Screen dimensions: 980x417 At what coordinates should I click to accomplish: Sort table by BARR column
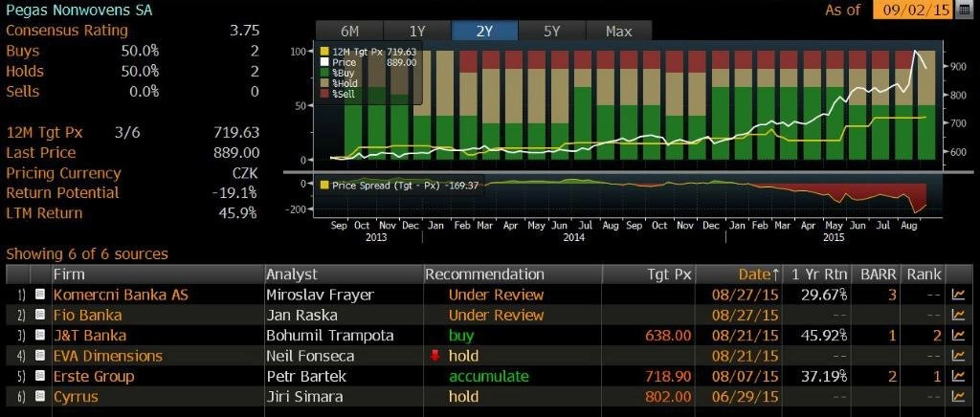(877, 274)
